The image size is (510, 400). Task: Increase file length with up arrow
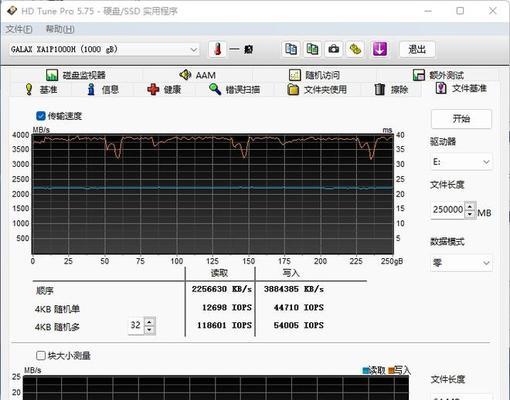tap(470, 206)
